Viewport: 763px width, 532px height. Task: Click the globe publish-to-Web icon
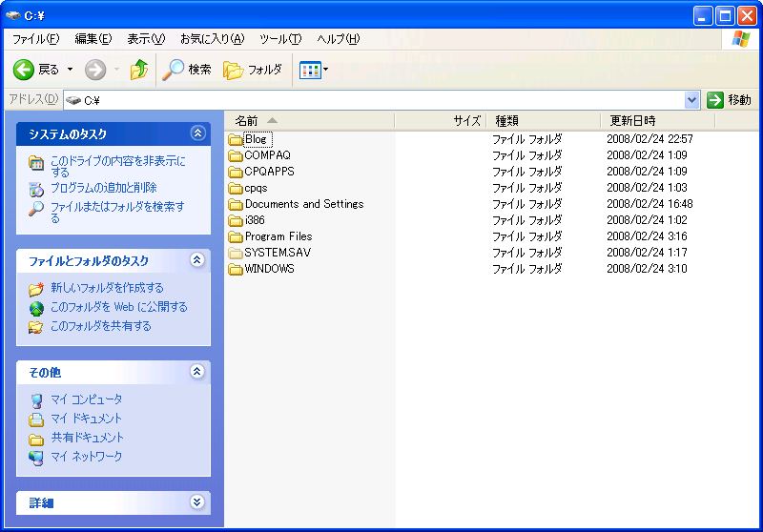pos(36,308)
